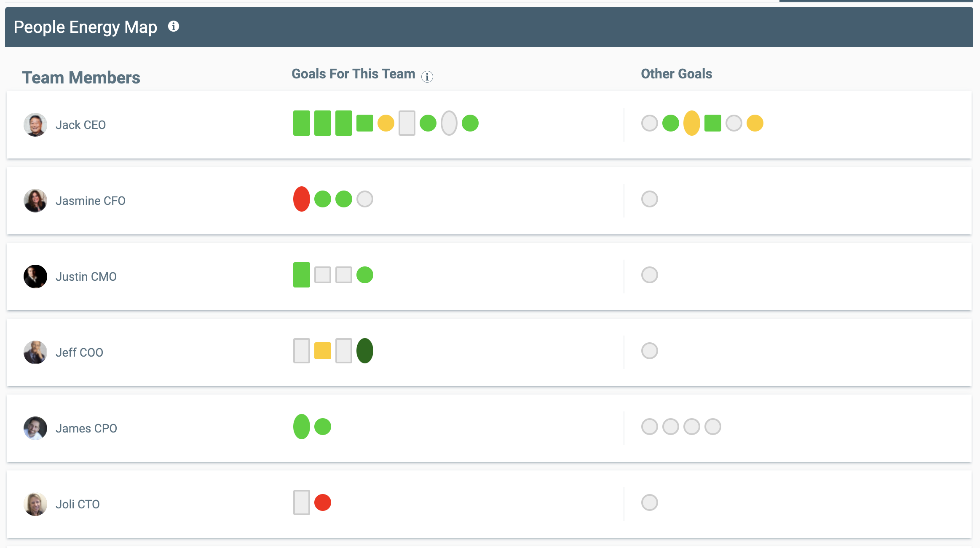This screenshot has width=980, height=548.
Task: Click Justin CMO's tall green rectangle goal
Action: pyautogui.click(x=301, y=275)
